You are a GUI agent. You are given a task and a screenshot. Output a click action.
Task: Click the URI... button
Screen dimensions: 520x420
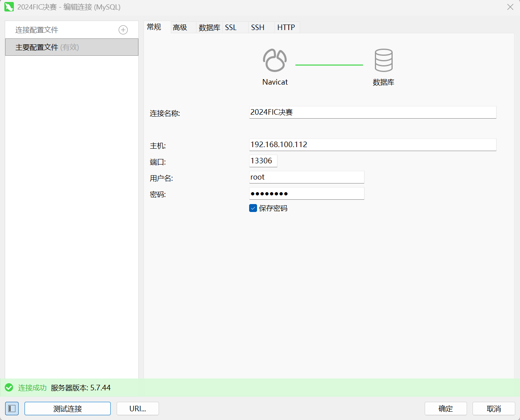click(x=138, y=409)
